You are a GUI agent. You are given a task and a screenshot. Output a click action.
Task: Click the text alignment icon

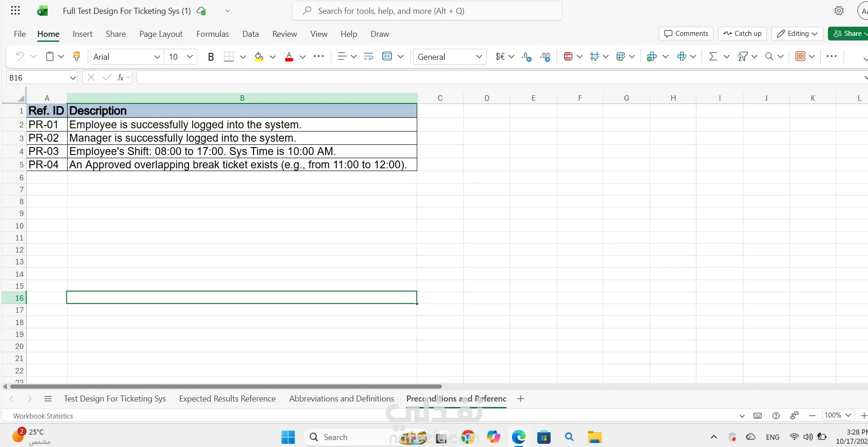(x=342, y=57)
